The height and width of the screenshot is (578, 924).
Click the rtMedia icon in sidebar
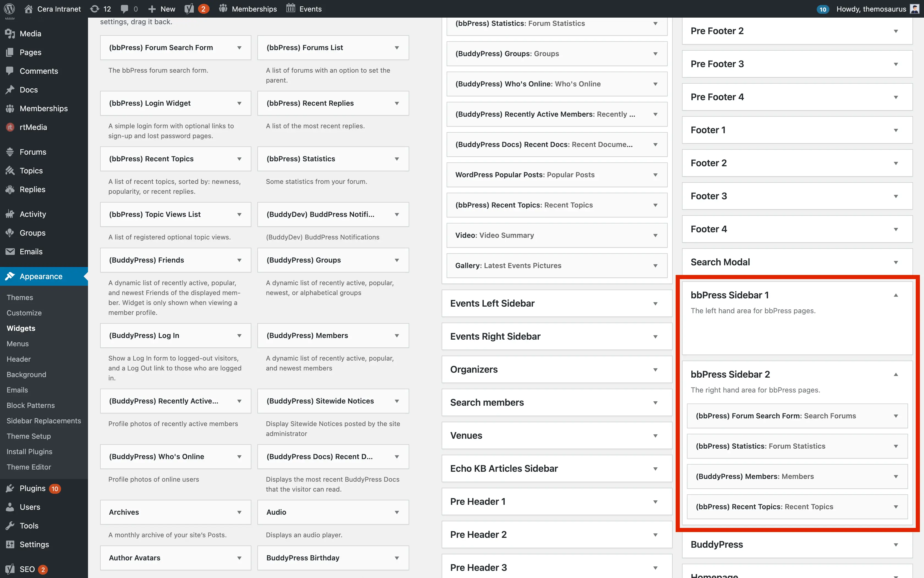(10, 127)
